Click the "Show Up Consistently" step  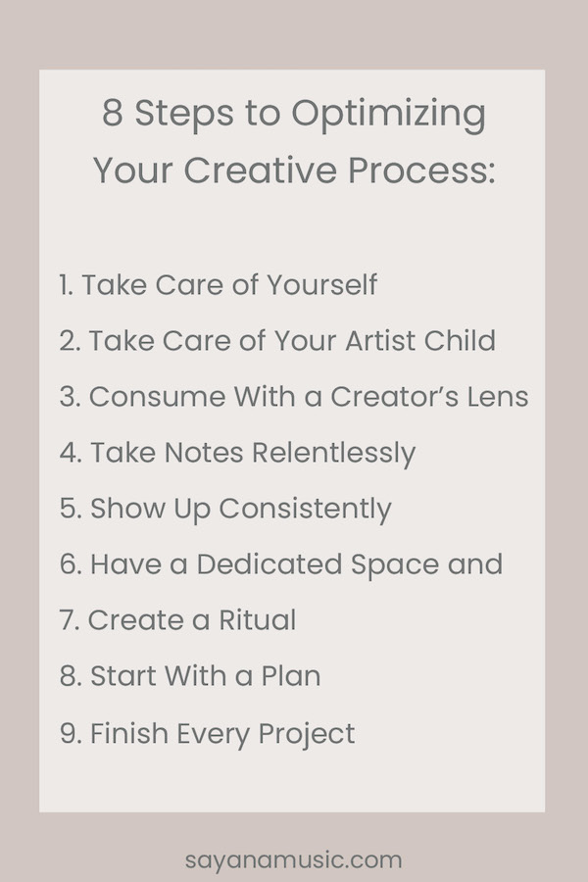pos(225,509)
